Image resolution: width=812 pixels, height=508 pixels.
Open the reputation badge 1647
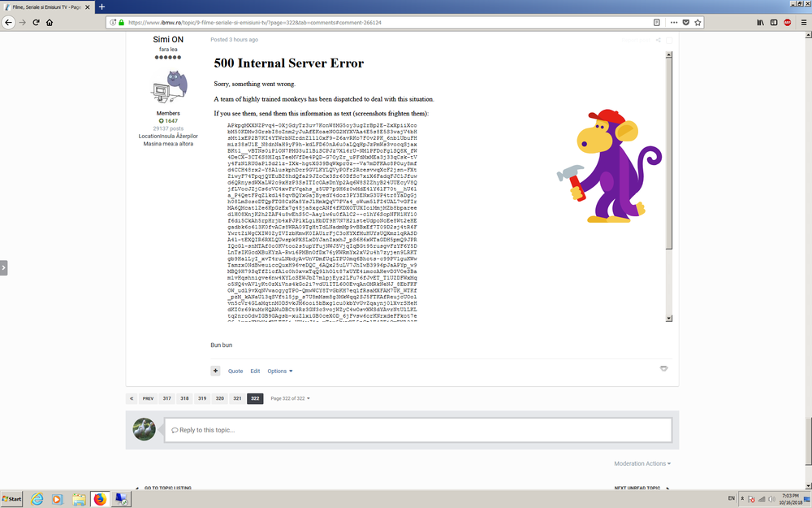(168, 121)
